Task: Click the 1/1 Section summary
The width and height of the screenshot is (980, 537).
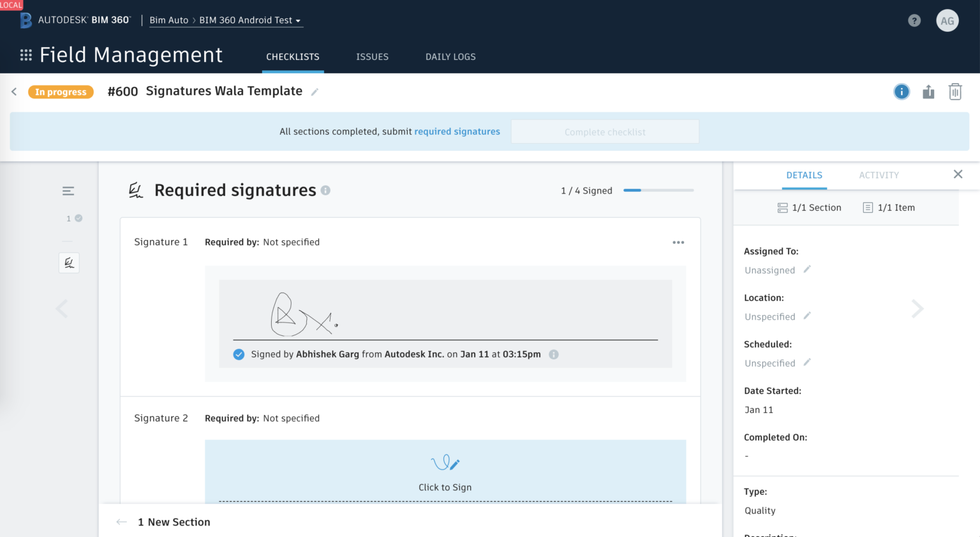Action: tap(810, 208)
